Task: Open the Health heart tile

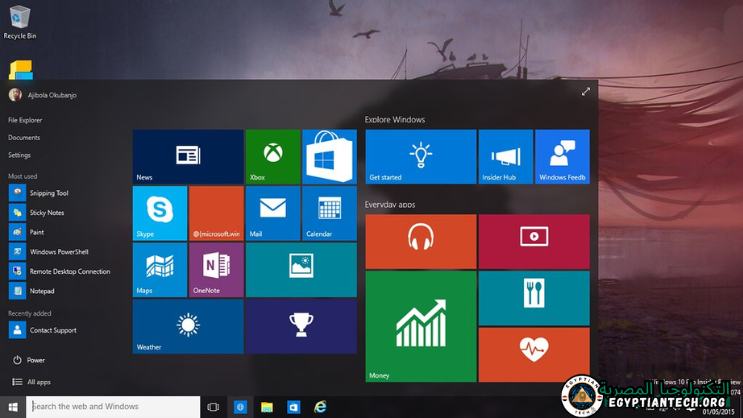Action: point(534,355)
